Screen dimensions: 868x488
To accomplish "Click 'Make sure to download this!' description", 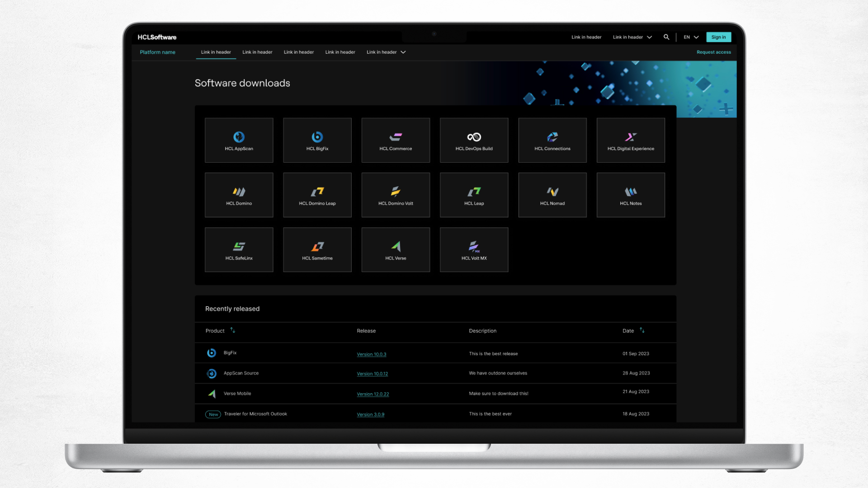I will 499,394.
